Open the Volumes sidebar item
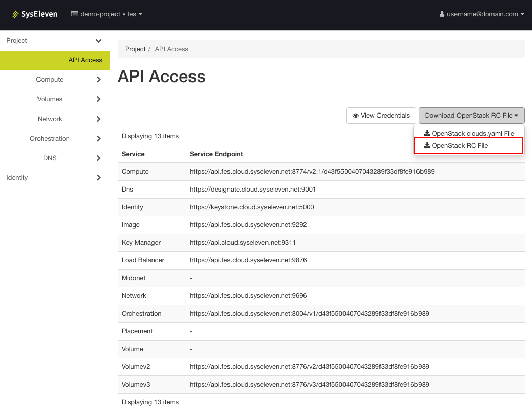The width and height of the screenshot is (532, 416). point(50,99)
